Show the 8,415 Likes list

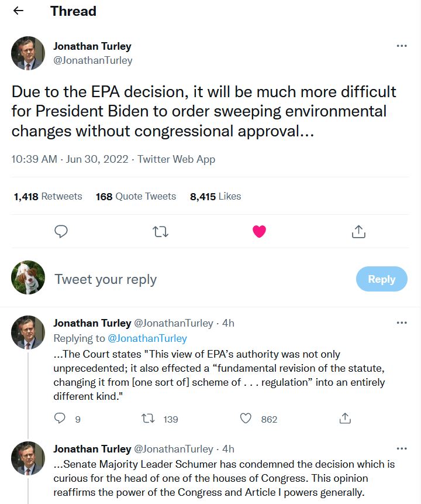coord(215,197)
